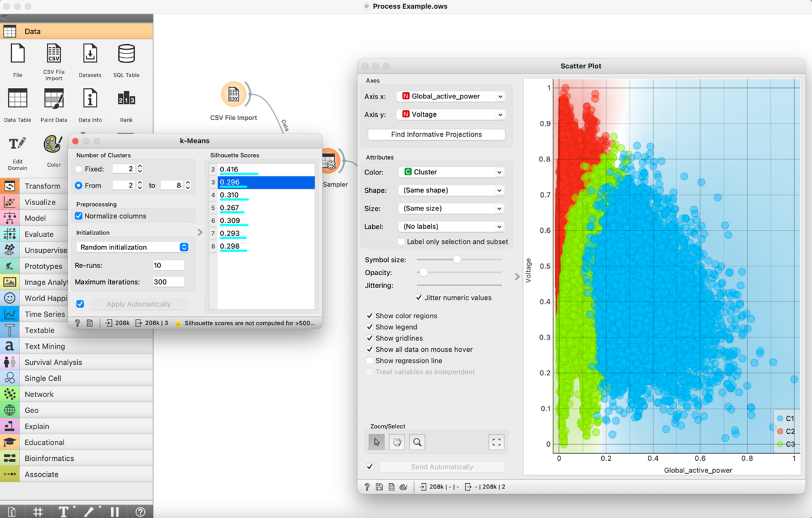Click Find Informative Projections button

pos(436,134)
